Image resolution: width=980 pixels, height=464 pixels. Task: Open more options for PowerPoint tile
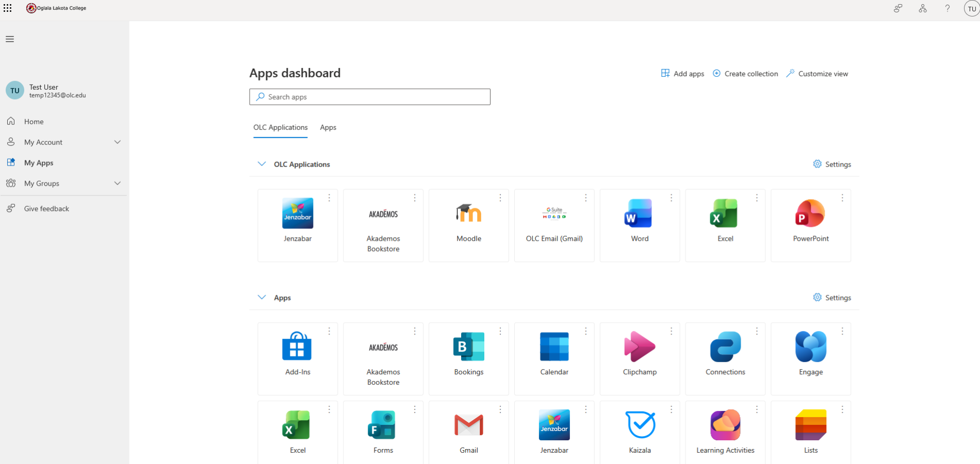pyautogui.click(x=842, y=198)
